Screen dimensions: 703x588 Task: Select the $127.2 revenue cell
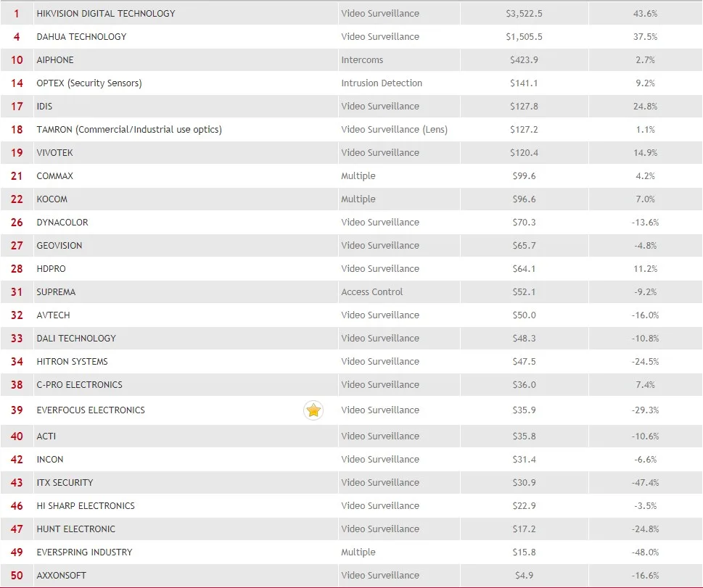(x=524, y=130)
